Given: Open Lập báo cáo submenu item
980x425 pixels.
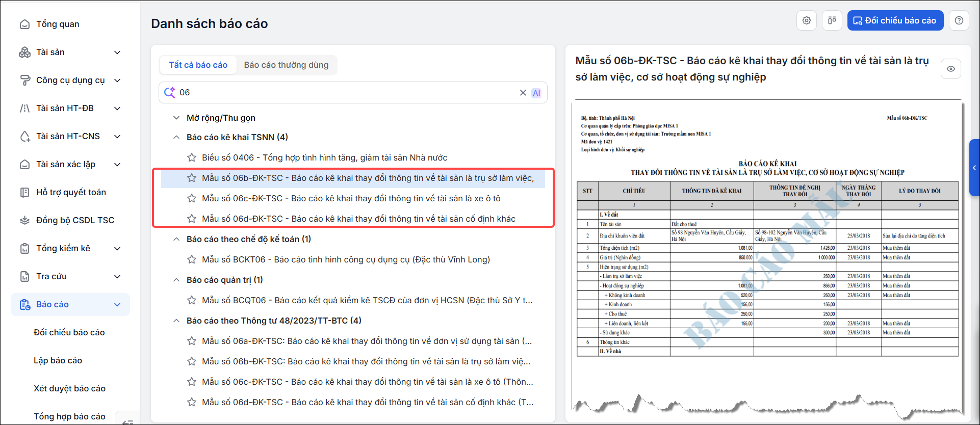Looking at the screenshot, I should pyautogui.click(x=58, y=360).
